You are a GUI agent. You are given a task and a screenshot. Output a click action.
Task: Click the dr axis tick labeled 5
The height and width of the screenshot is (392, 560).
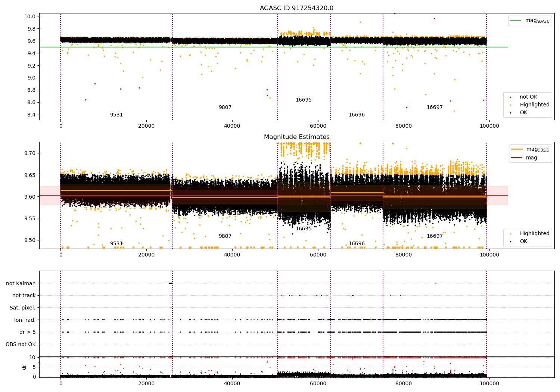[x=34, y=367]
